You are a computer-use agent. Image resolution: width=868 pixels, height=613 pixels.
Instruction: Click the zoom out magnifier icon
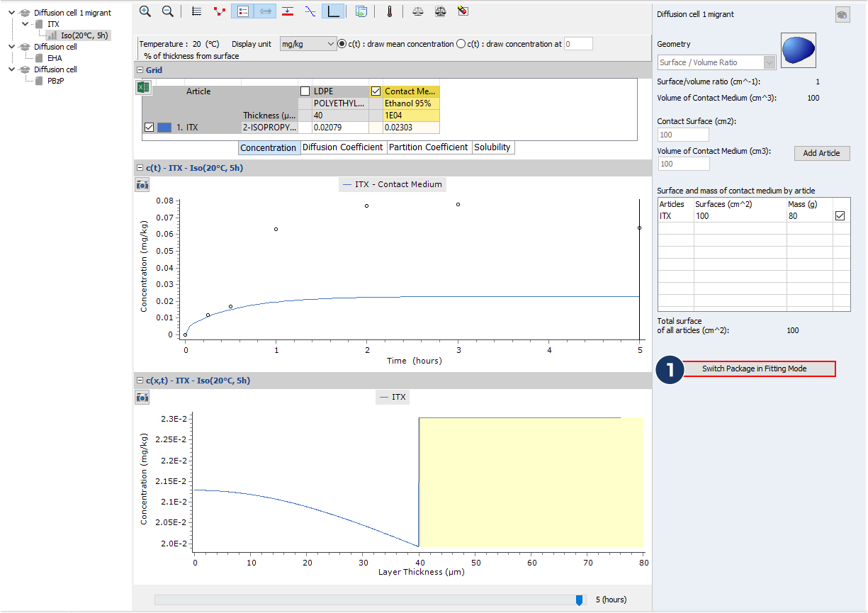tap(168, 11)
